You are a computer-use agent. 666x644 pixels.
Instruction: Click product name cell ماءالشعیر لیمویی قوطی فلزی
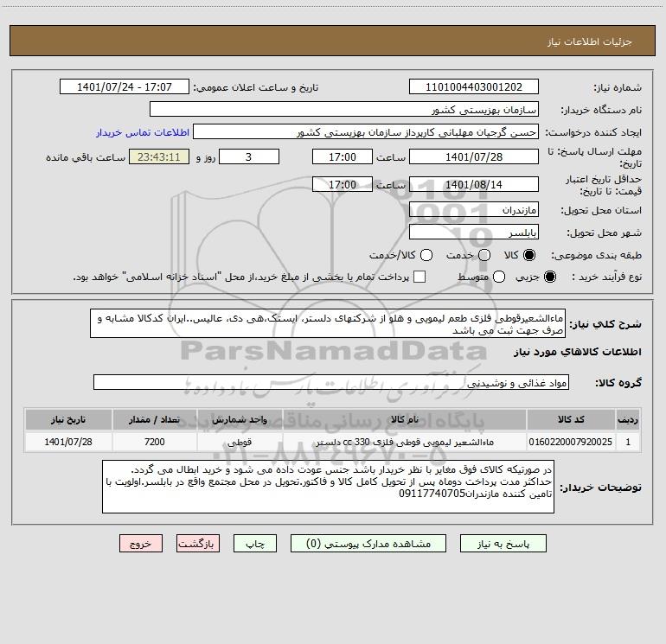pyautogui.click(x=405, y=442)
